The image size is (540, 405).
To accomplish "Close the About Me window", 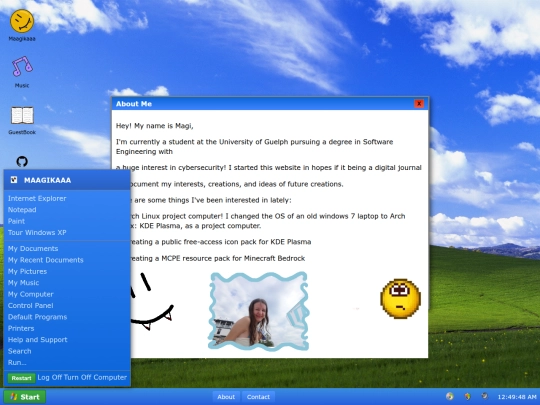I will [419, 104].
